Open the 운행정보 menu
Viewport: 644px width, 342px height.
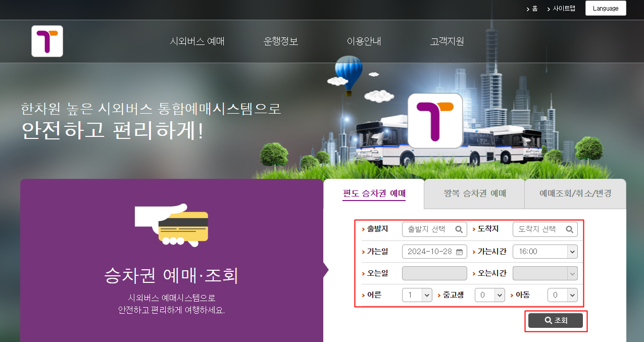tap(281, 41)
